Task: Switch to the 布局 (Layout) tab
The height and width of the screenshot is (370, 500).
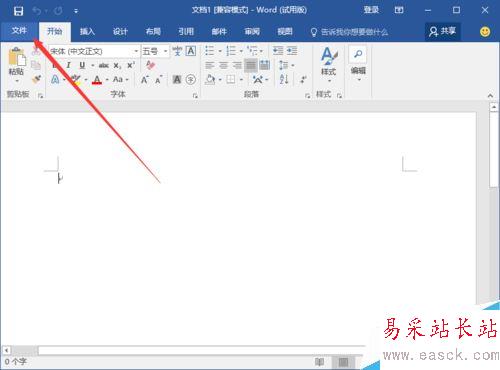Action: pos(153,32)
